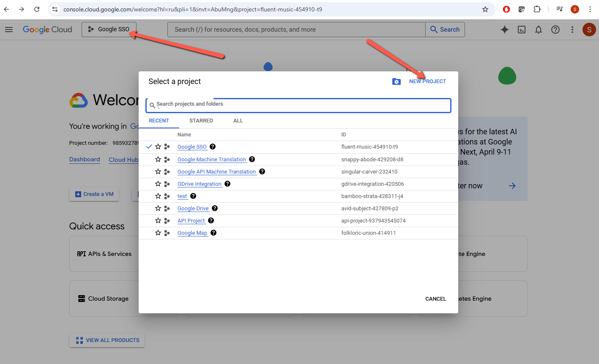Viewport: 599px width, 364px height.
Task: Switch to the ALL projects tab
Action: 238,121
